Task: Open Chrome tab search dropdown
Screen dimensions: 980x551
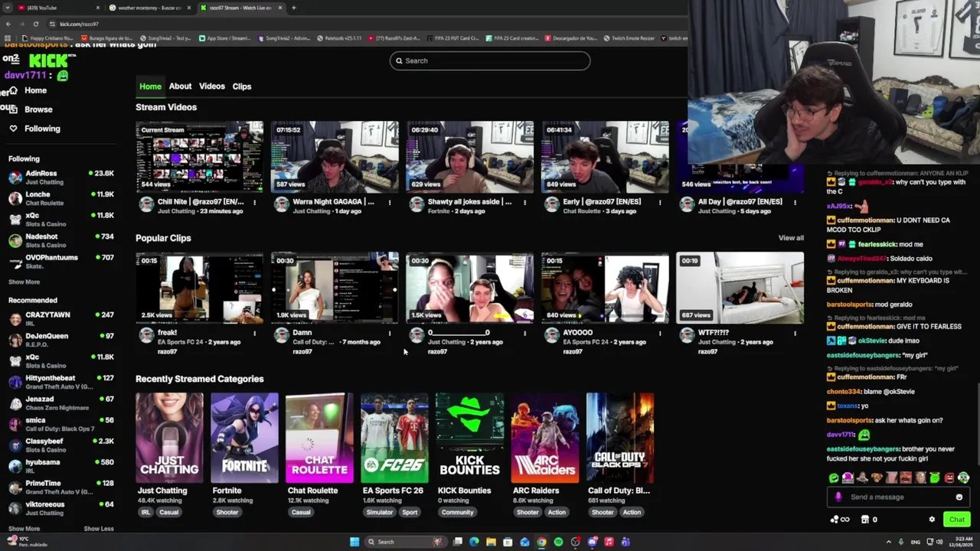Action: click(8, 8)
